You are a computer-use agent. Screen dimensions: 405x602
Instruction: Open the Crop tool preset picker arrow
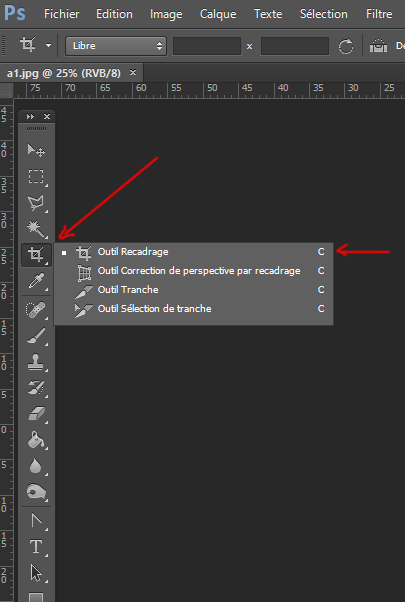(48, 46)
